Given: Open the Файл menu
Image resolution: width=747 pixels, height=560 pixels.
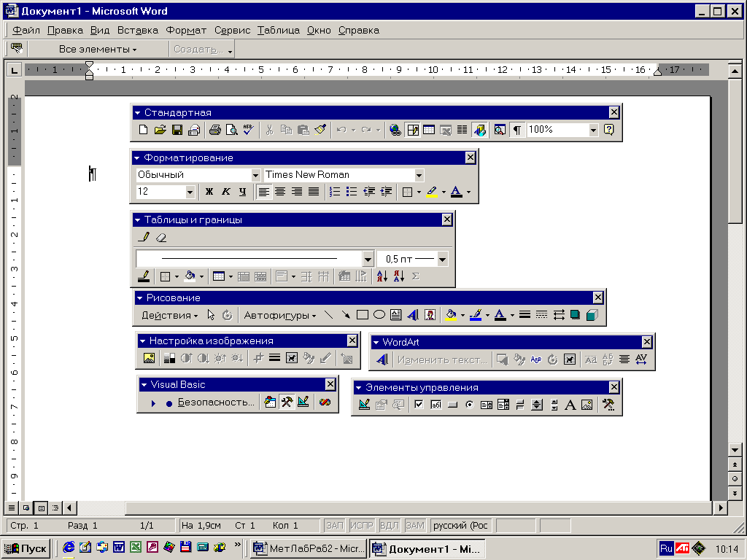Looking at the screenshot, I should (26, 31).
